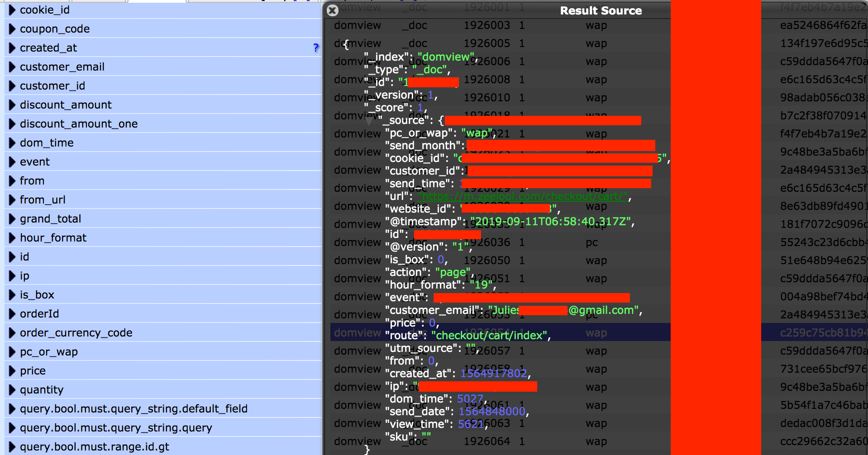This screenshot has width=868, height=455.
Task: Select result row 1926036 marked pc
Action: point(591,242)
